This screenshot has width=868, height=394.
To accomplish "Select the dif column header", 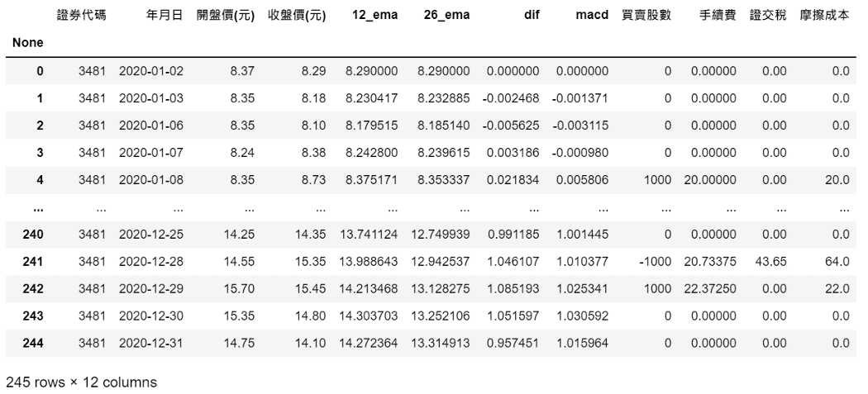I will tap(532, 16).
